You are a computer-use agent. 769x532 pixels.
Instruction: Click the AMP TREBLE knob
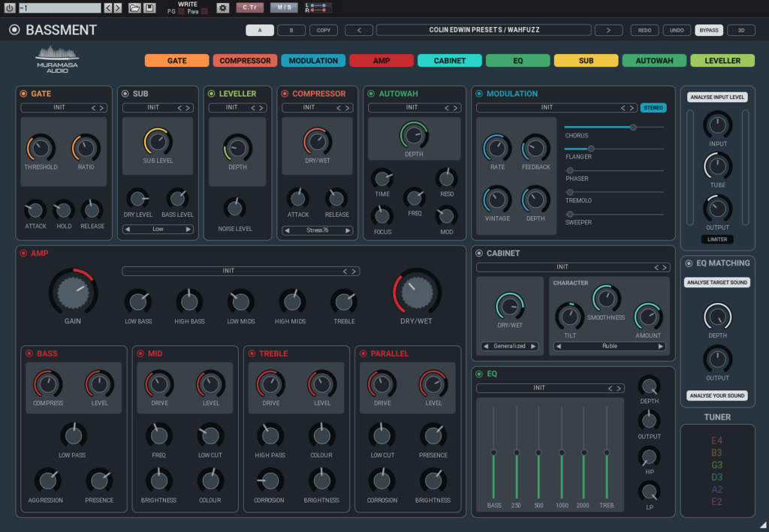pyautogui.click(x=344, y=302)
